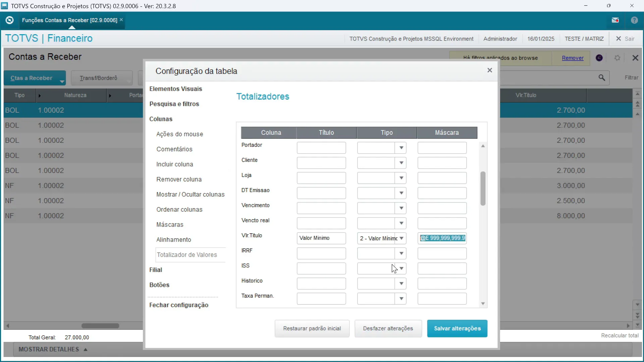Select the row with value 8.000,00
The width and height of the screenshot is (644, 362).
point(318,216)
